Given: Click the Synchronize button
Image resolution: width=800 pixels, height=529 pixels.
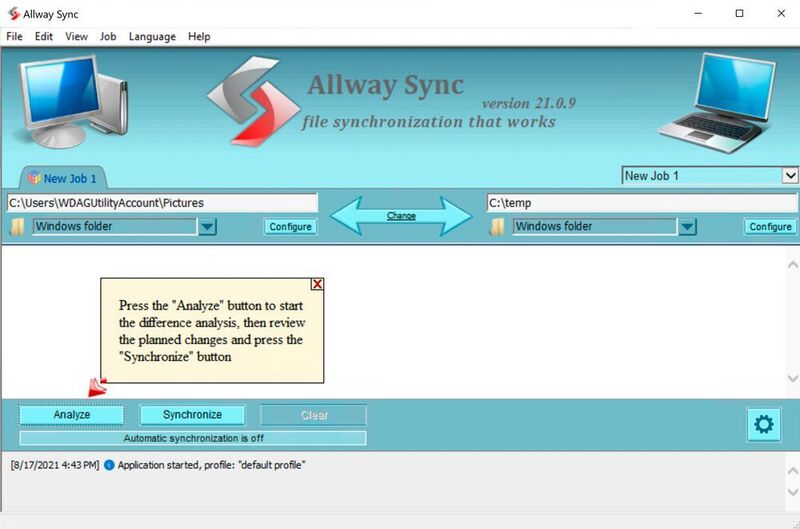Looking at the screenshot, I should [192, 415].
